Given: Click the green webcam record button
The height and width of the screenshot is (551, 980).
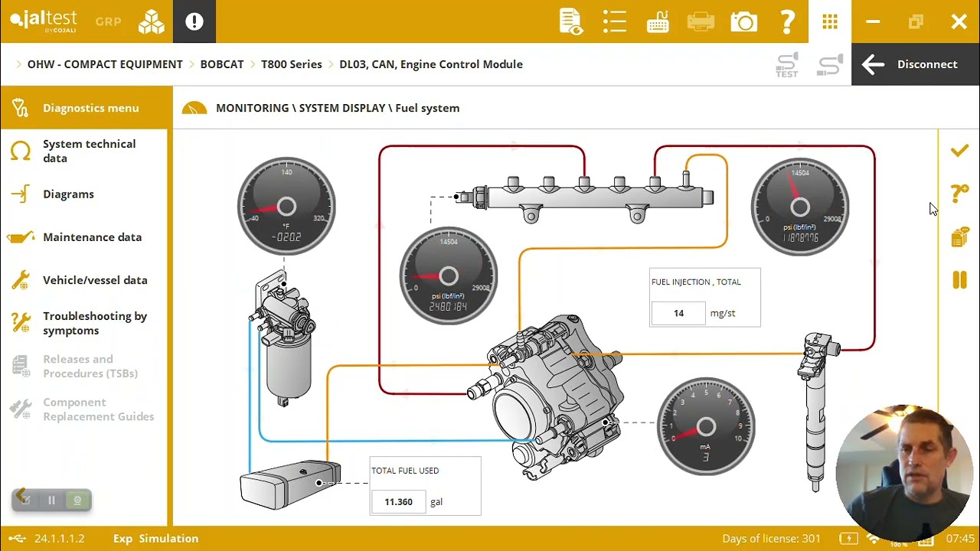Looking at the screenshot, I should 77,500.
